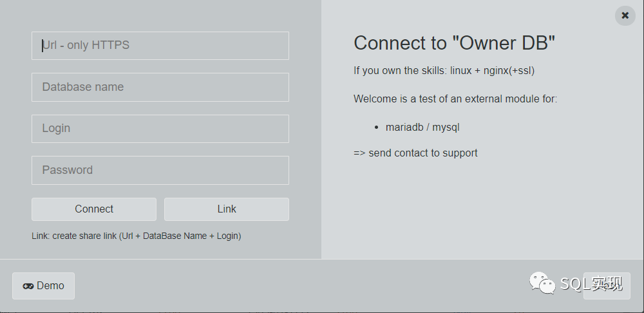Image resolution: width=644 pixels, height=313 pixels.
Task: Click the Welcome is a test line
Action: (455, 99)
